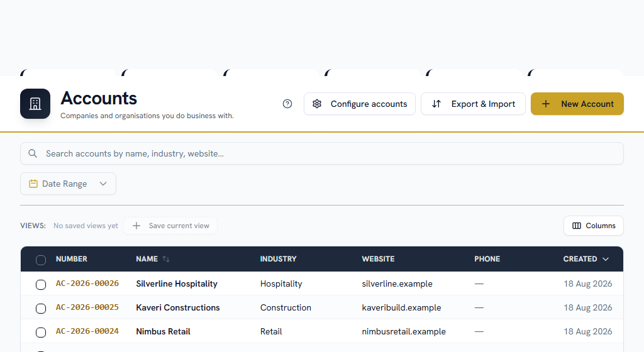Open the help question mark icon
Screen dimensions: 644x352
pyautogui.click(x=287, y=104)
